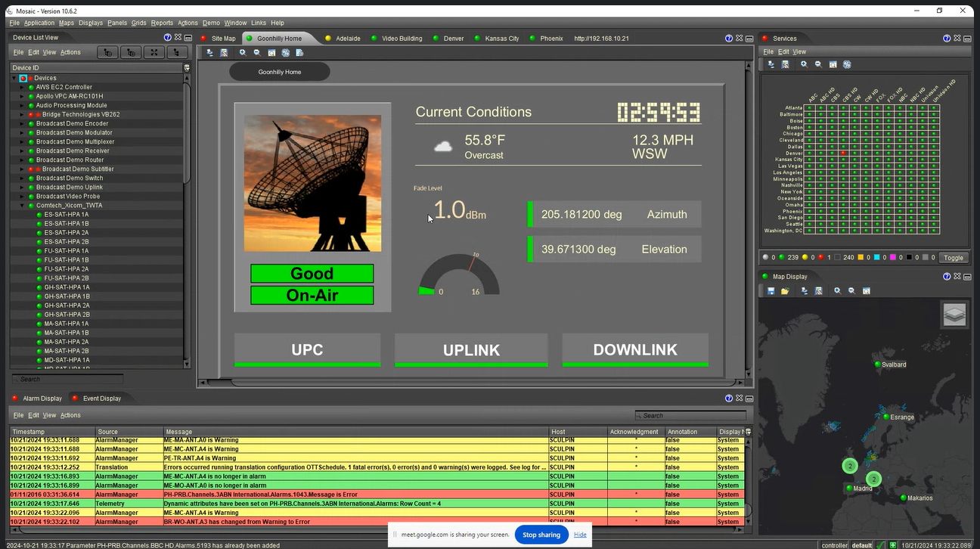This screenshot has width=980, height=549.
Task: Click the DOWNLINK button
Action: pyautogui.click(x=635, y=350)
